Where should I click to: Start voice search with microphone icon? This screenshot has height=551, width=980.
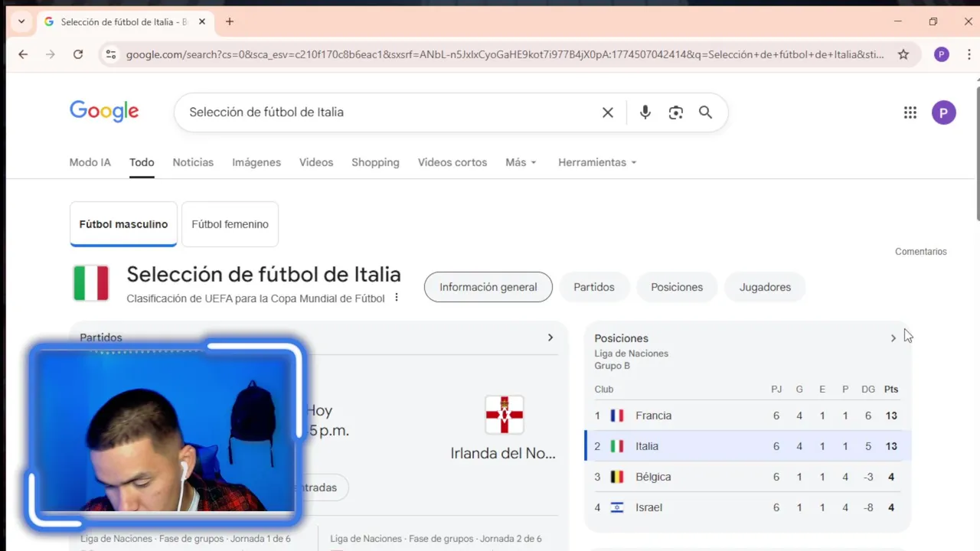(x=645, y=112)
